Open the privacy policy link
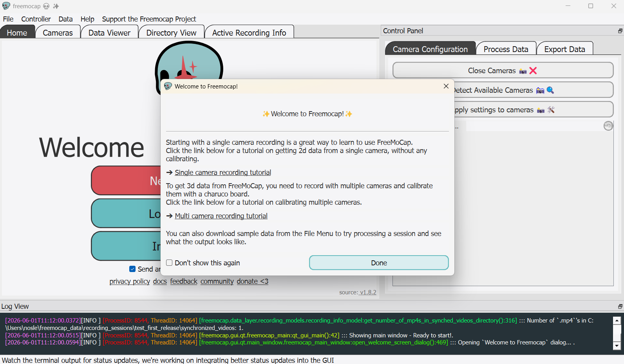 [x=130, y=281]
